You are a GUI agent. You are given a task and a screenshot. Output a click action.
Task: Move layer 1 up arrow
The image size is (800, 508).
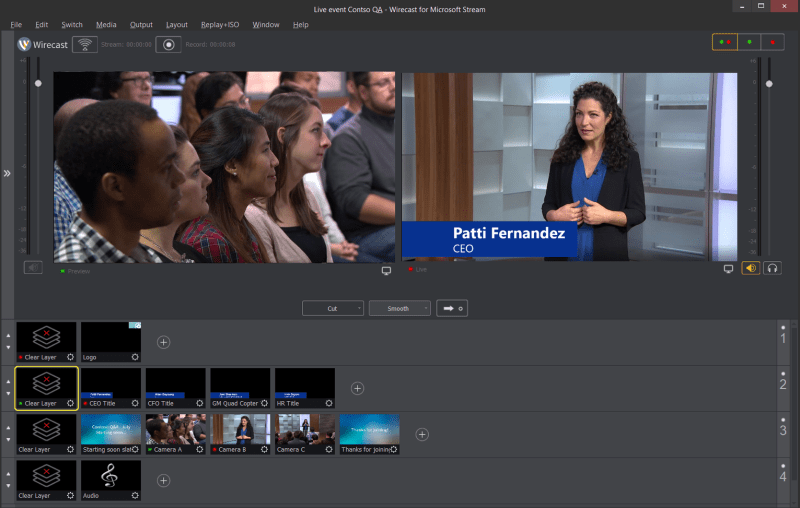tap(8, 336)
